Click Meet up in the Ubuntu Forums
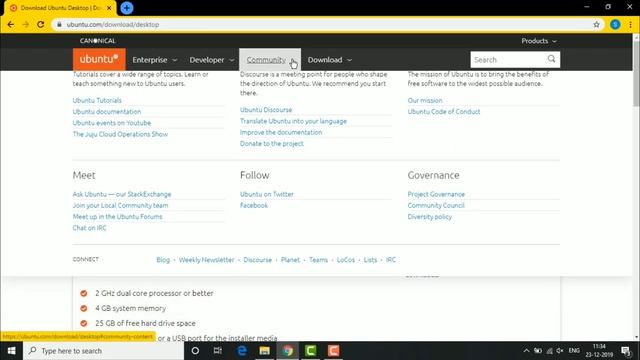640x360 pixels. coord(118,217)
